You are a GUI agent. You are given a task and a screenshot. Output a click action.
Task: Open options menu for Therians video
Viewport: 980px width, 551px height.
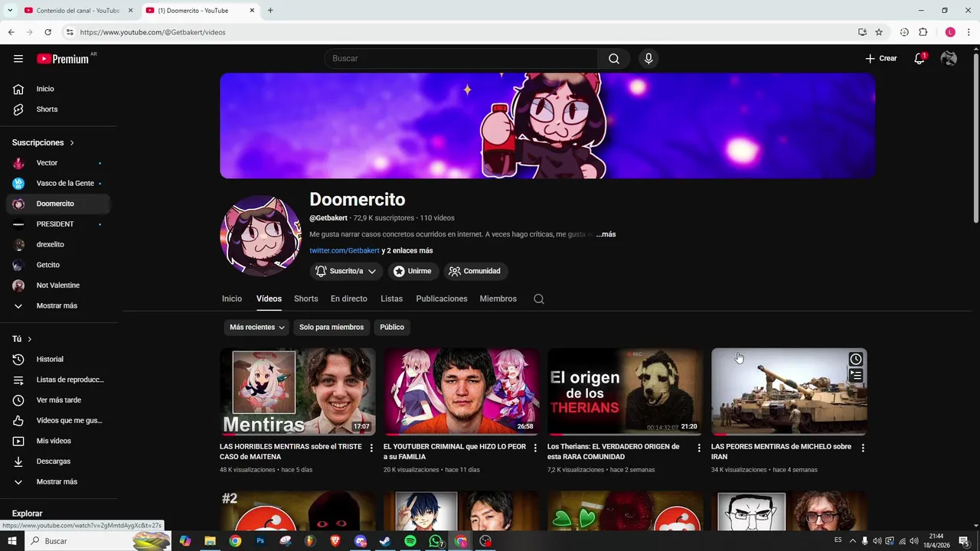click(699, 448)
